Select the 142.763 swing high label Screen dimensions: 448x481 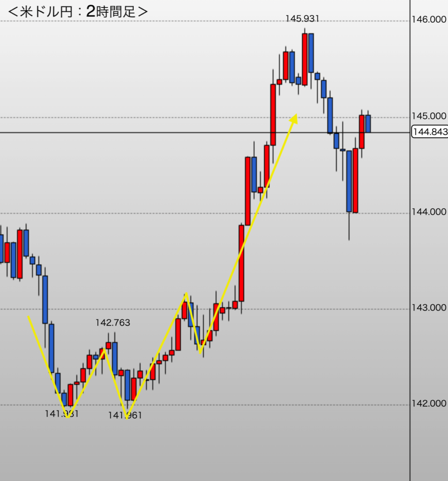[x=113, y=322]
